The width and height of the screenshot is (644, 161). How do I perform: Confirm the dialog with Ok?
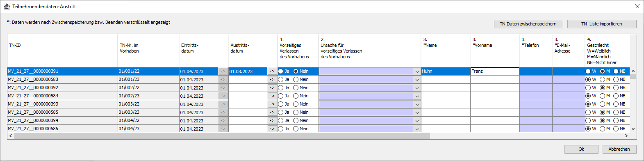tap(581, 149)
